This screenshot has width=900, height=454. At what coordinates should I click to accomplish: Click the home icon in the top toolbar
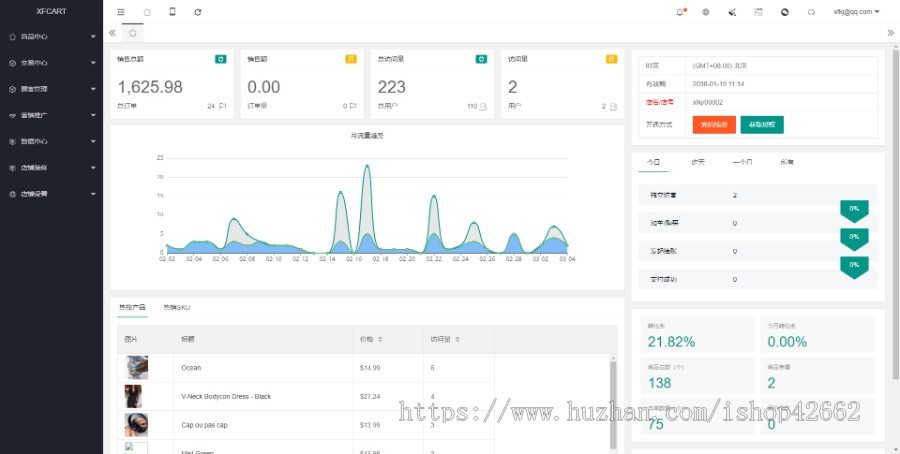(147, 11)
